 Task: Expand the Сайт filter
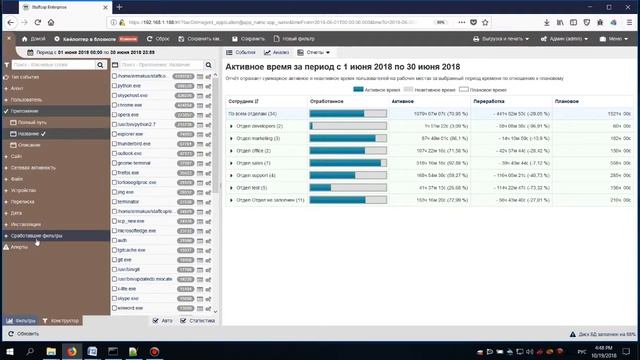point(6,156)
